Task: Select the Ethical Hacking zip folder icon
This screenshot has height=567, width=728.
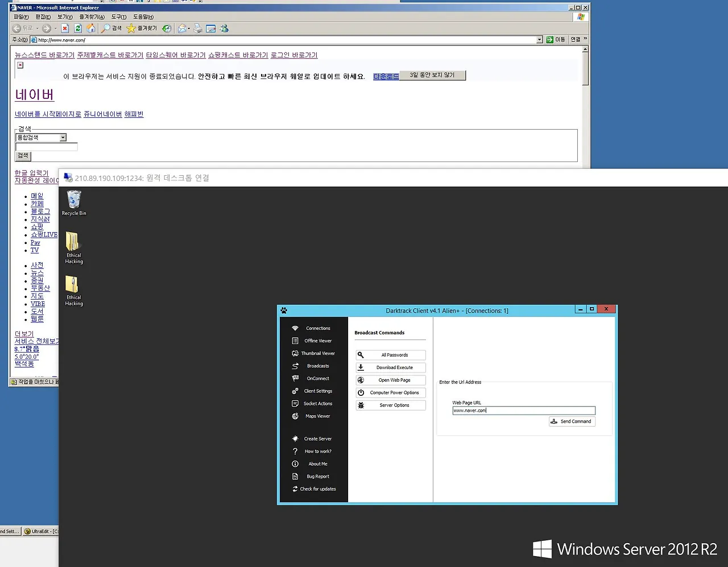Action: pyautogui.click(x=74, y=291)
